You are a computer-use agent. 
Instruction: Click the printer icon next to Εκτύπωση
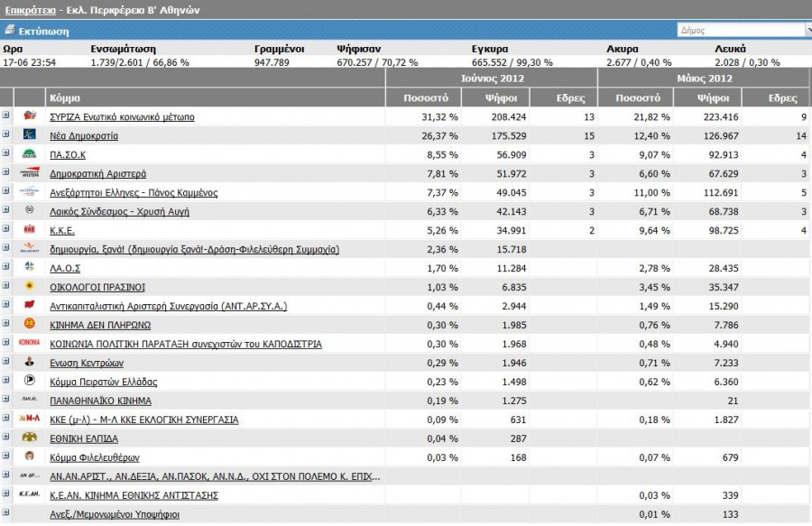pos(9,30)
